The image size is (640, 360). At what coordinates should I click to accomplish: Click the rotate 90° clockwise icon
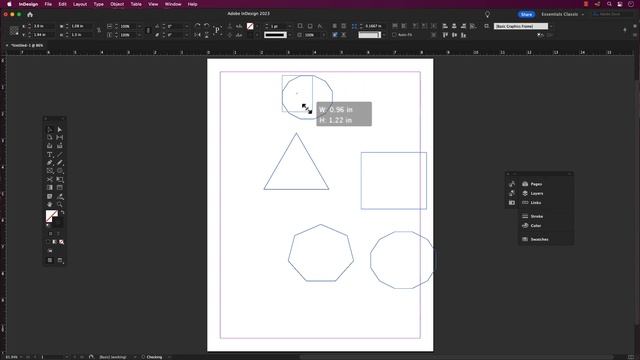point(198,26)
